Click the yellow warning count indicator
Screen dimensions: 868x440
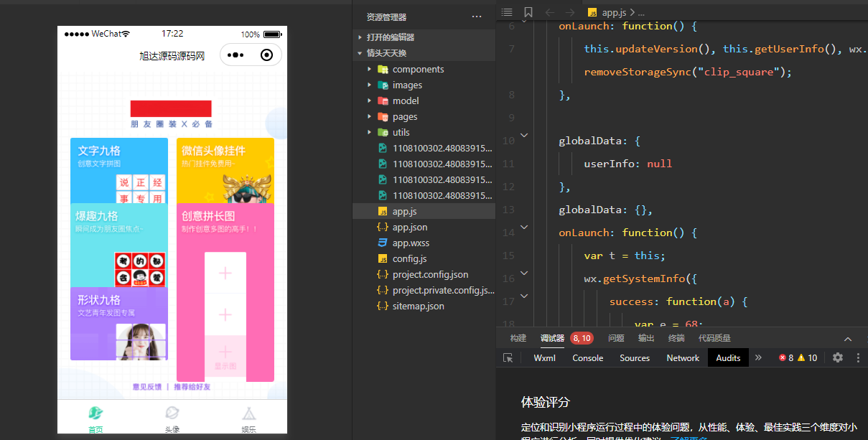tap(807, 357)
